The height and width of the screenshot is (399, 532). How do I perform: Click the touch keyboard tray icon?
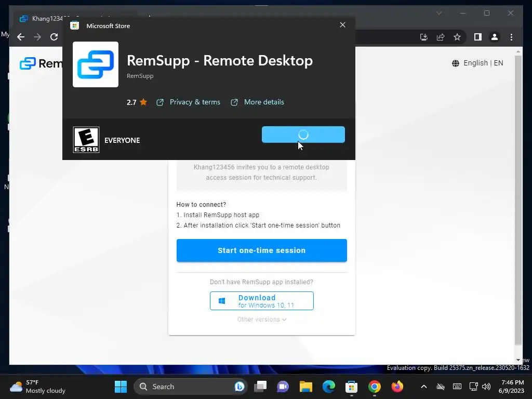point(457,387)
